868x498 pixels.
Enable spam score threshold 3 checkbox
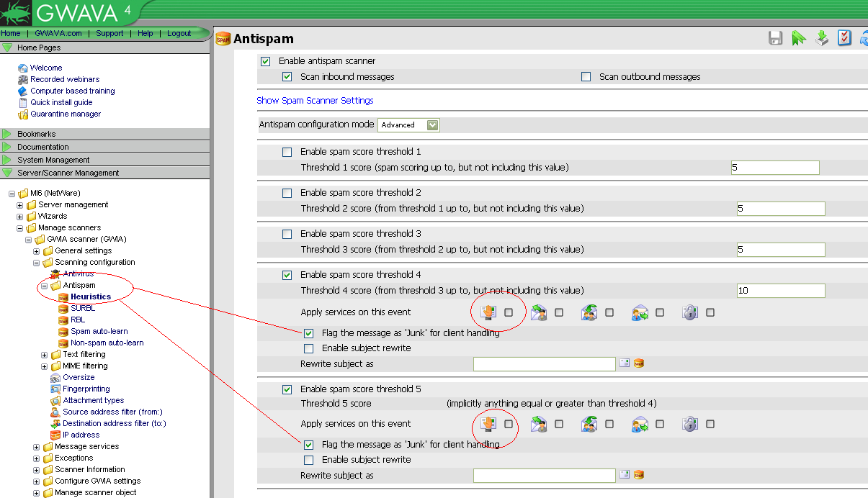[287, 234]
